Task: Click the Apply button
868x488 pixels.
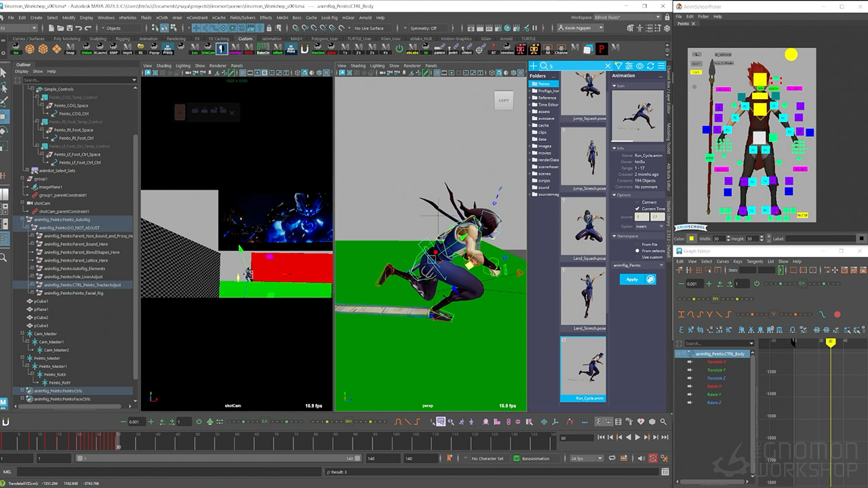Action: pyautogui.click(x=632, y=279)
